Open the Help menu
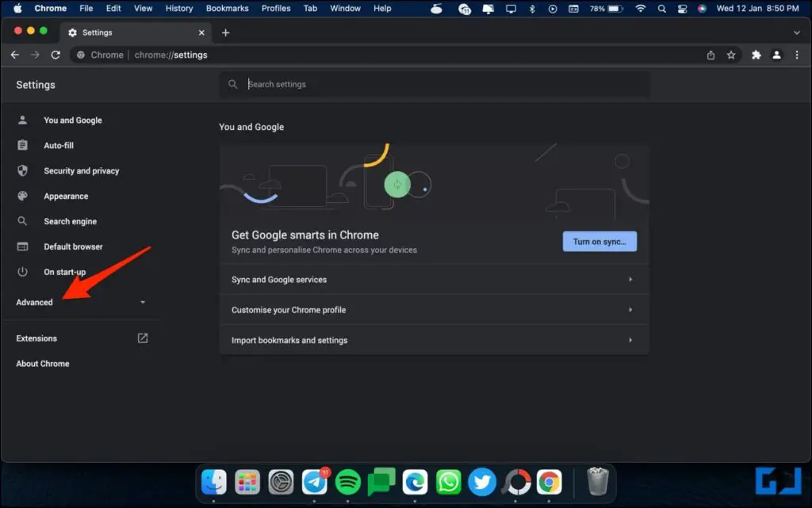This screenshot has width=812, height=508. pos(382,8)
